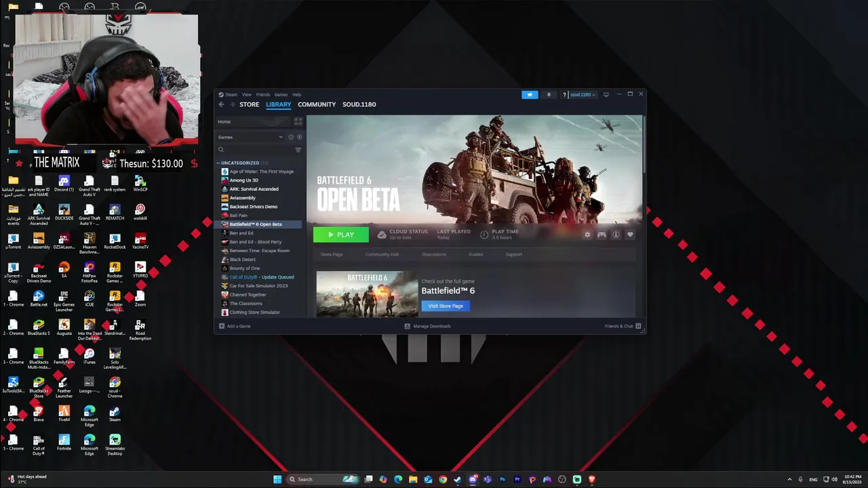Open Battlefield 6 Discussions tab

[x=434, y=254]
